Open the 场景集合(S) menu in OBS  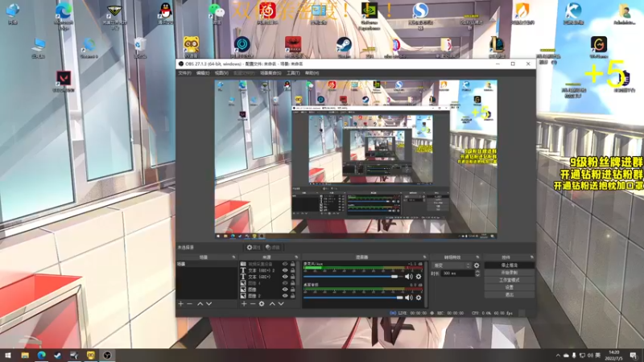click(x=270, y=73)
